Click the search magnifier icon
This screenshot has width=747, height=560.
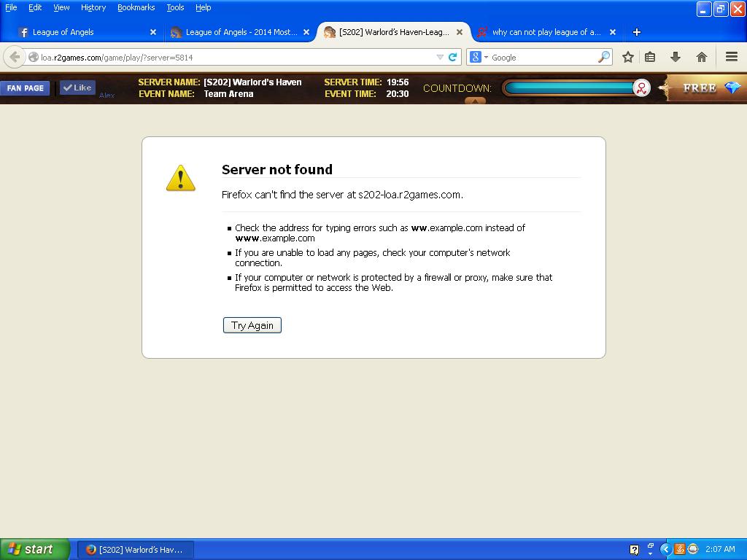click(x=604, y=57)
